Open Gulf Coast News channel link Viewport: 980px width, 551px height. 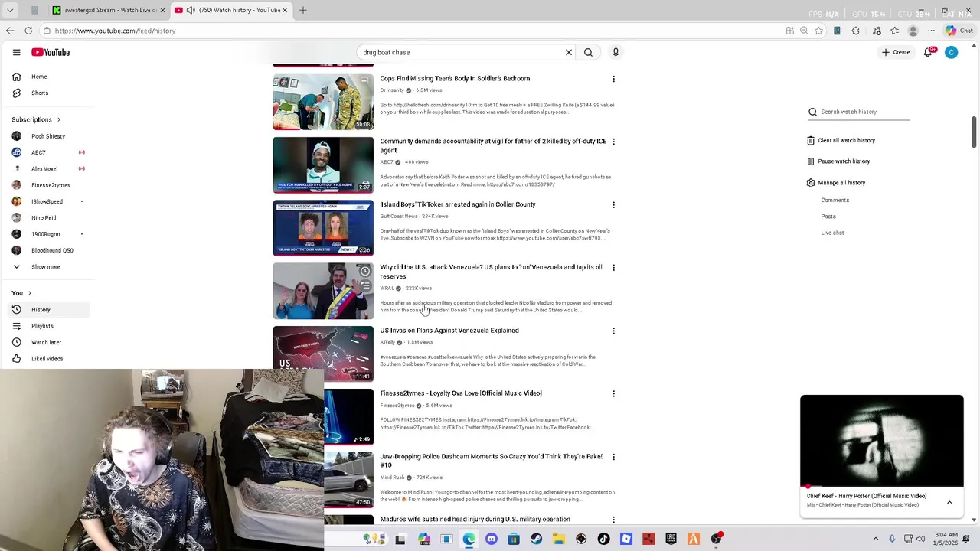click(x=399, y=217)
